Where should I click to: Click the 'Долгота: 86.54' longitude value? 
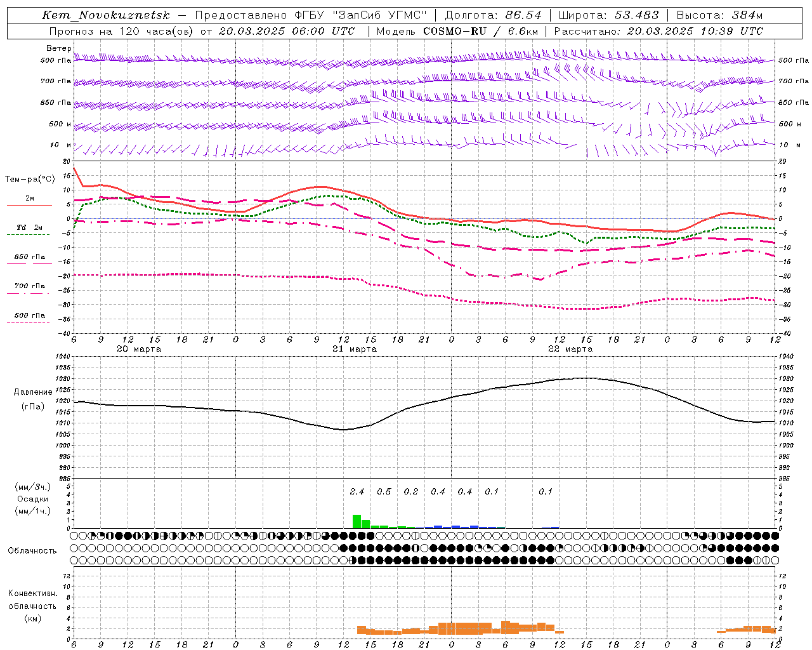pyautogui.click(x=494, y=15)
